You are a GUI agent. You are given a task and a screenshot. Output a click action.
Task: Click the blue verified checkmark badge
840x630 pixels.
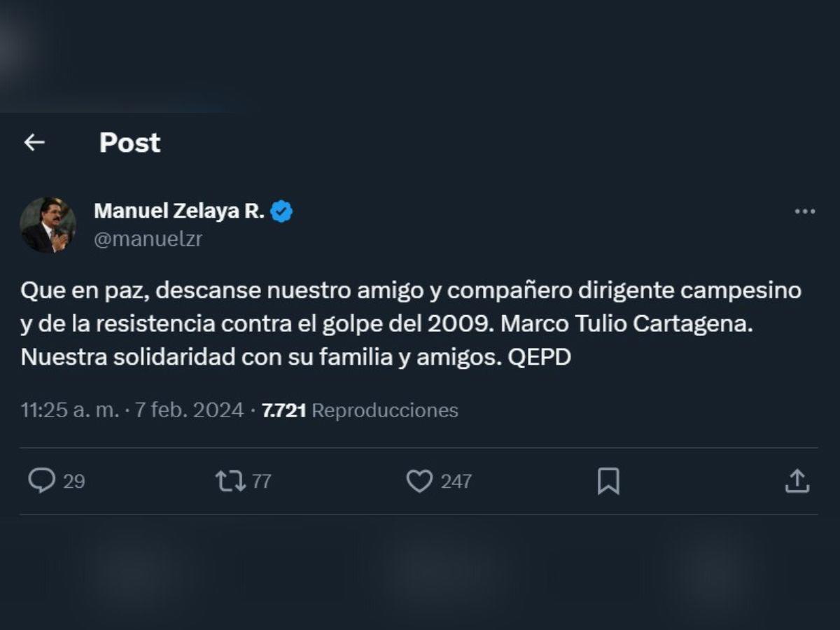pos(281,211)
